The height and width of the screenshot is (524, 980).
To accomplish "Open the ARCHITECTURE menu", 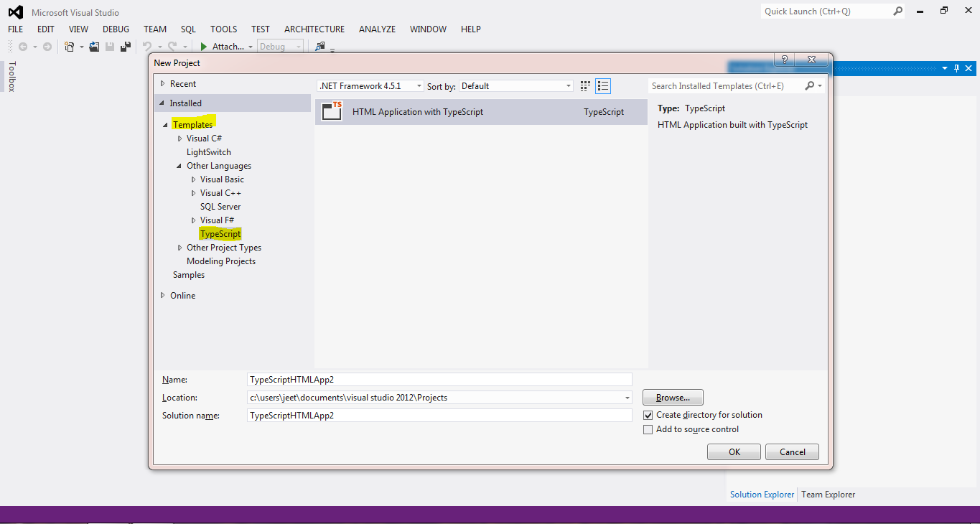I will click(x=314, y=29).
